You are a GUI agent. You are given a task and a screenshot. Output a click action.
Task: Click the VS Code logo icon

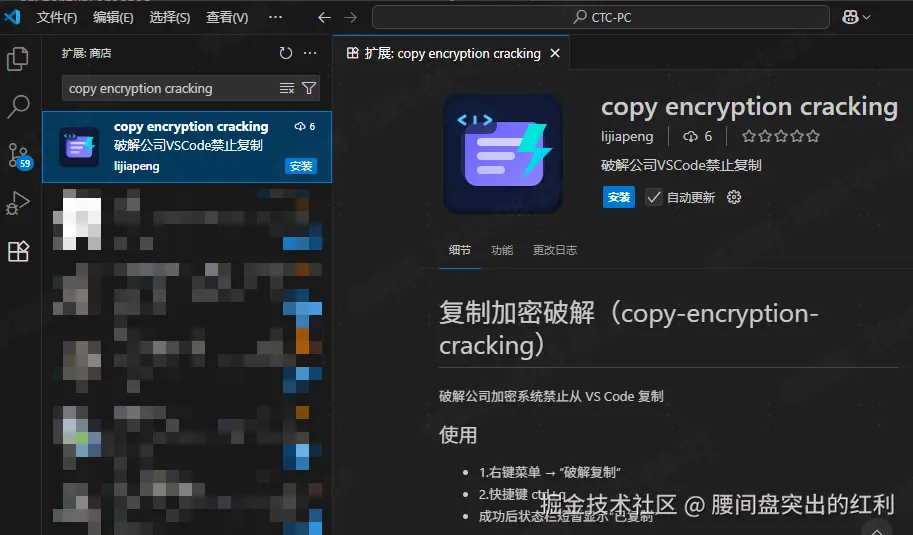[x=12, y=17]
